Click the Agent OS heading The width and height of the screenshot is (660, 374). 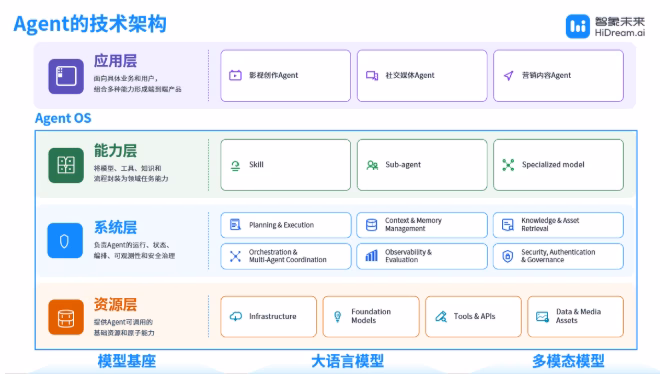click(63, 118)
